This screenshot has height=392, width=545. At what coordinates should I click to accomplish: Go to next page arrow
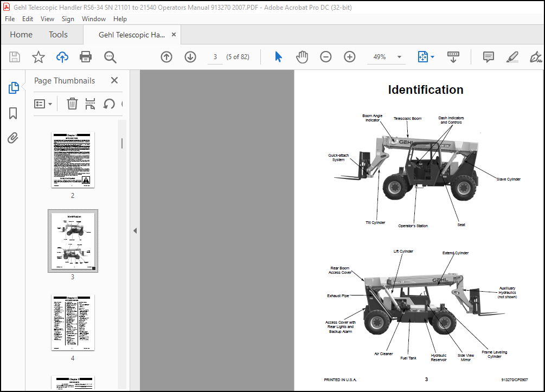click(190, 56)
